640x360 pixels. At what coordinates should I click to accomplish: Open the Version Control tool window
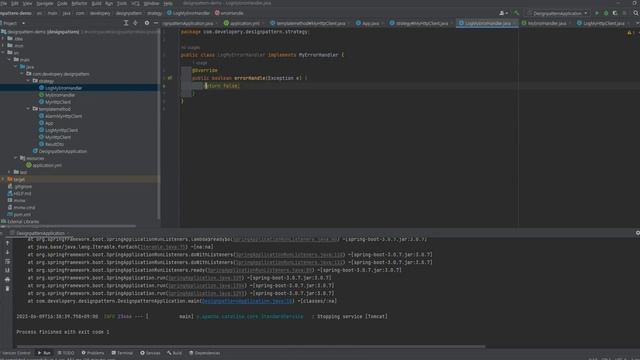[16, 353]
